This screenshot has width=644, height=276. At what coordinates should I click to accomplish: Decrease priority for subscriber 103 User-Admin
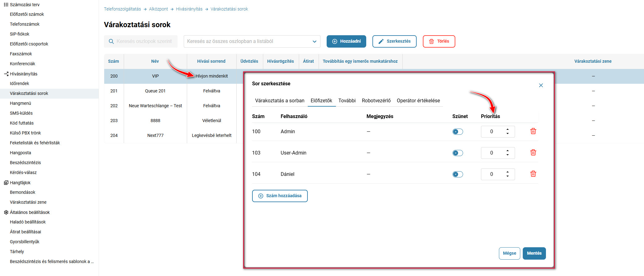[507, 155]
